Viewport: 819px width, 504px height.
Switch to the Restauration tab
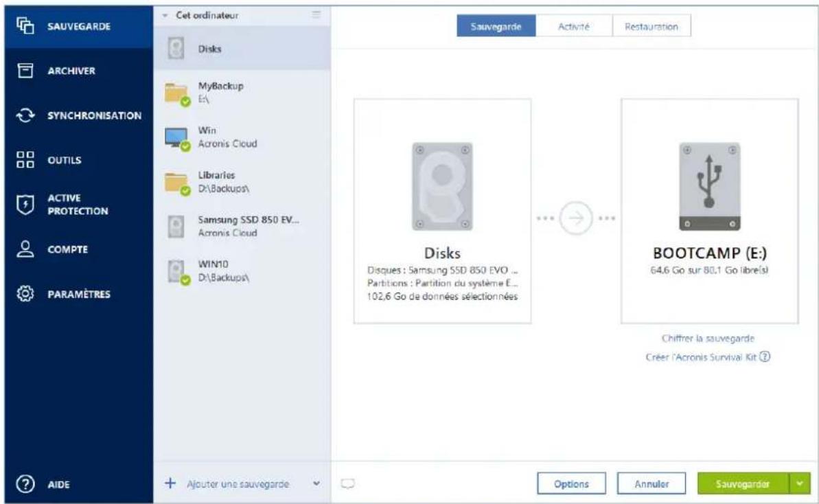pos(651,26)
